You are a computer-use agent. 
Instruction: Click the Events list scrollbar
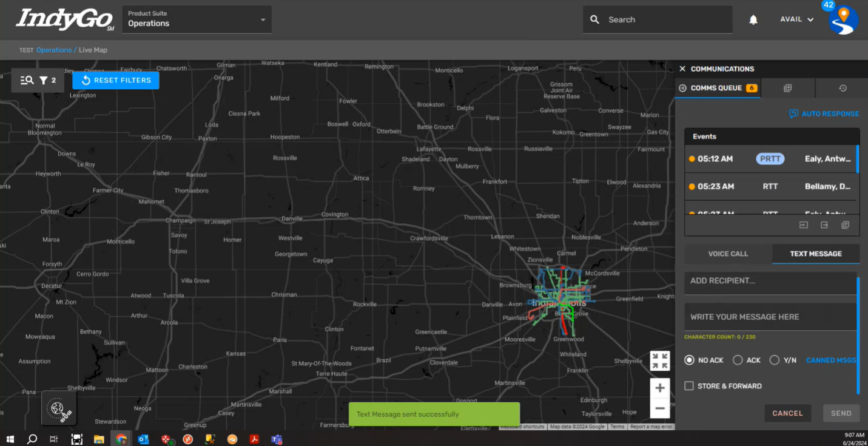tap(857, 159)
